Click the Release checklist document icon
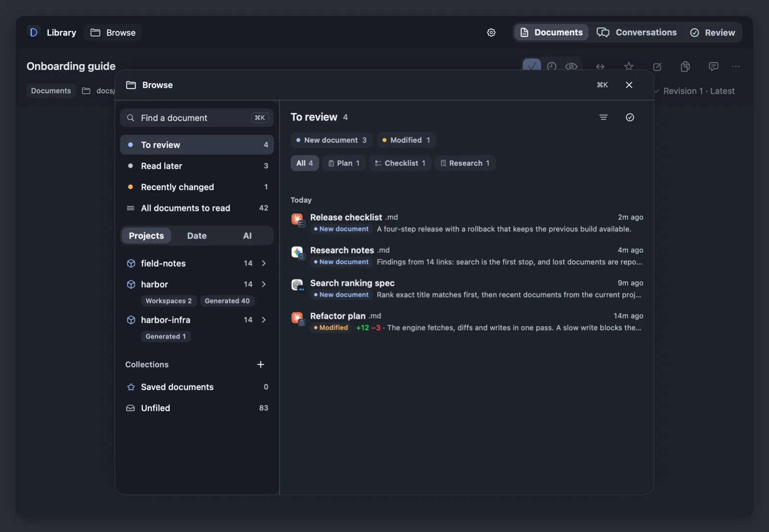This screenshot has height=532, width=769. [x=298, y=220]
